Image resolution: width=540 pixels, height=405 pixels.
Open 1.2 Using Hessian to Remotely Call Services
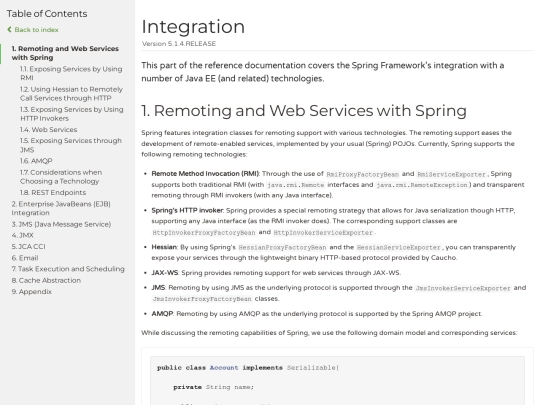71,94
